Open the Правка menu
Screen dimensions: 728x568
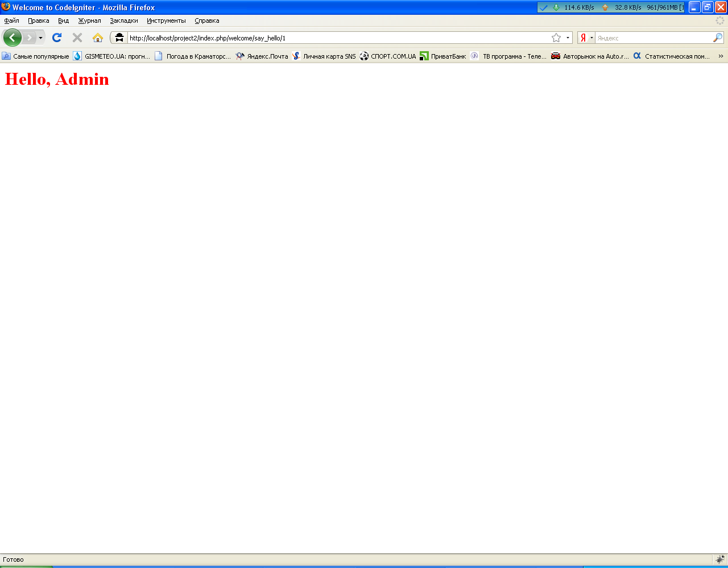point(38,20)
